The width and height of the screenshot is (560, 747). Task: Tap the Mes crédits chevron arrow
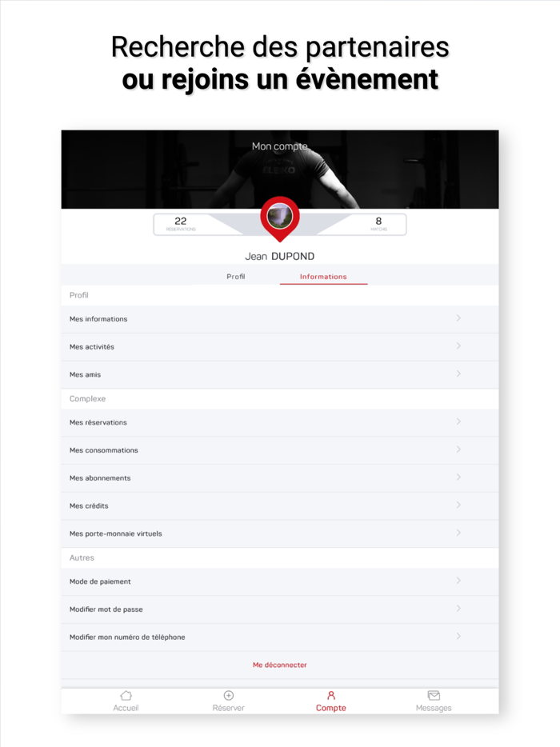[458, 505]
